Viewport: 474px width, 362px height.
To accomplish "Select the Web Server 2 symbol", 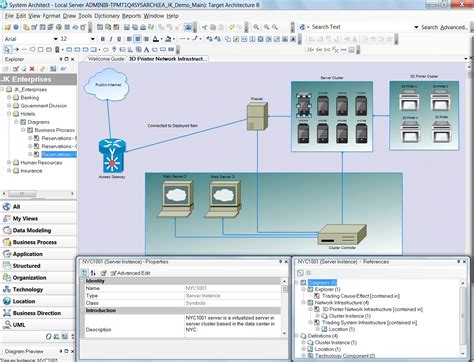I will (x=175, y=199).
